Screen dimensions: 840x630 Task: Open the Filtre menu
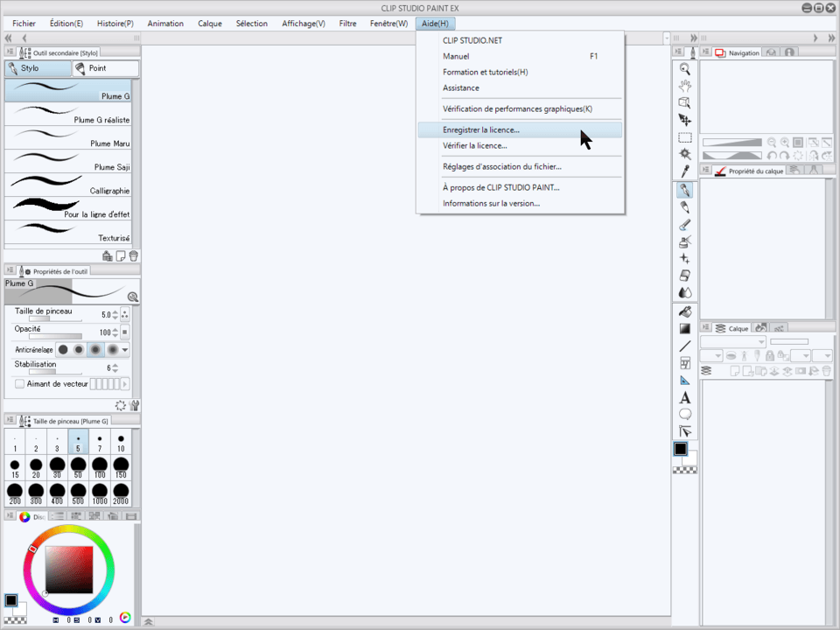pos(347,24)
